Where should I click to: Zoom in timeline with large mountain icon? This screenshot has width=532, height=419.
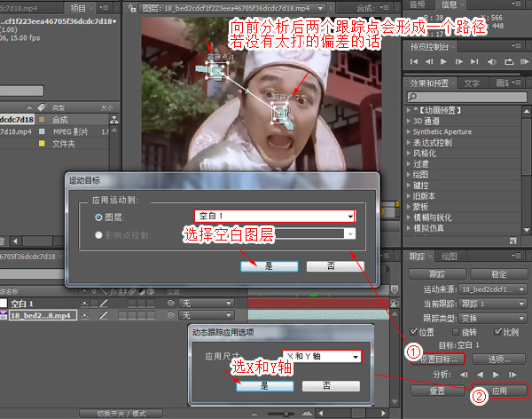(x=307, y=413)
